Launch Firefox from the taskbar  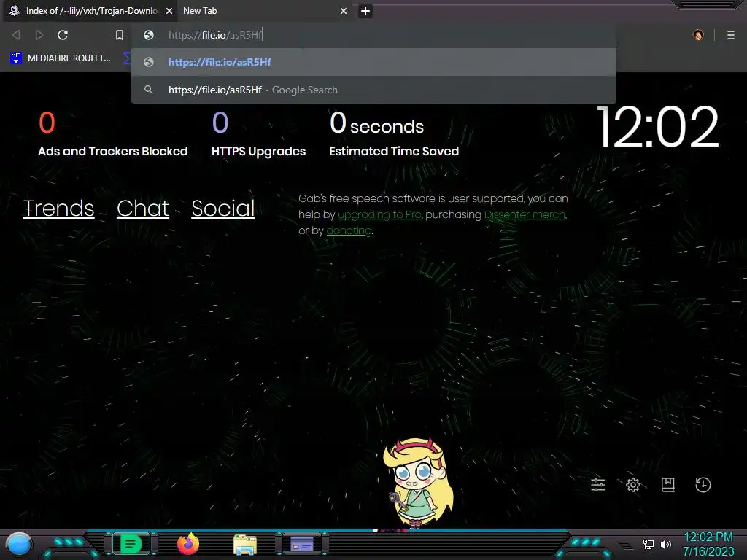click(188, 544)
